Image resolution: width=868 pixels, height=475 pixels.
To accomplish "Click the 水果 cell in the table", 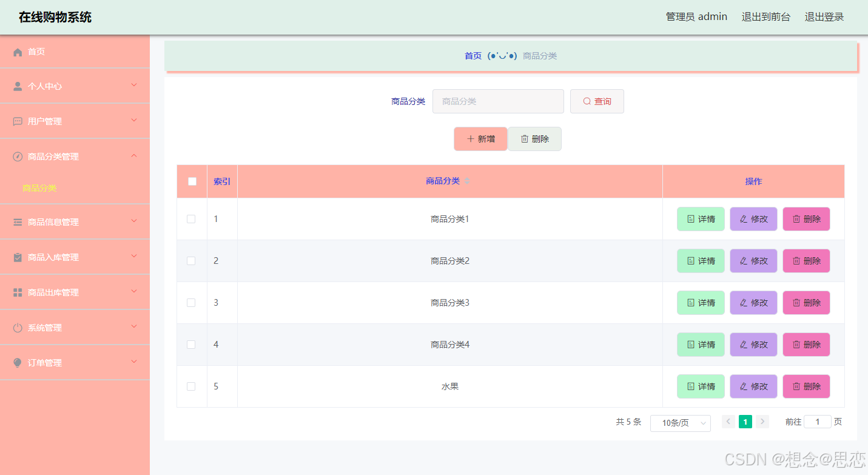I will click(450, 386).
